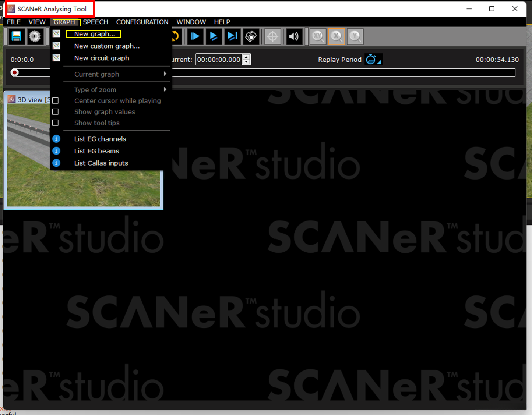Select List EG beams menu entry

[110, 151]
